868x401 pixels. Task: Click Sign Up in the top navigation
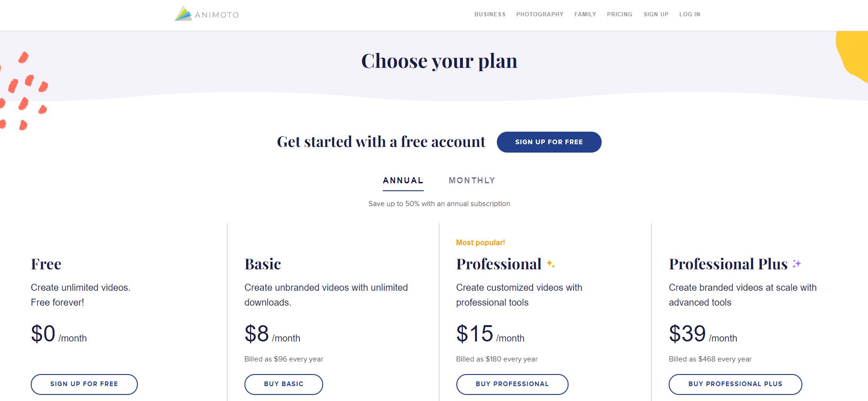pos(656,14)
